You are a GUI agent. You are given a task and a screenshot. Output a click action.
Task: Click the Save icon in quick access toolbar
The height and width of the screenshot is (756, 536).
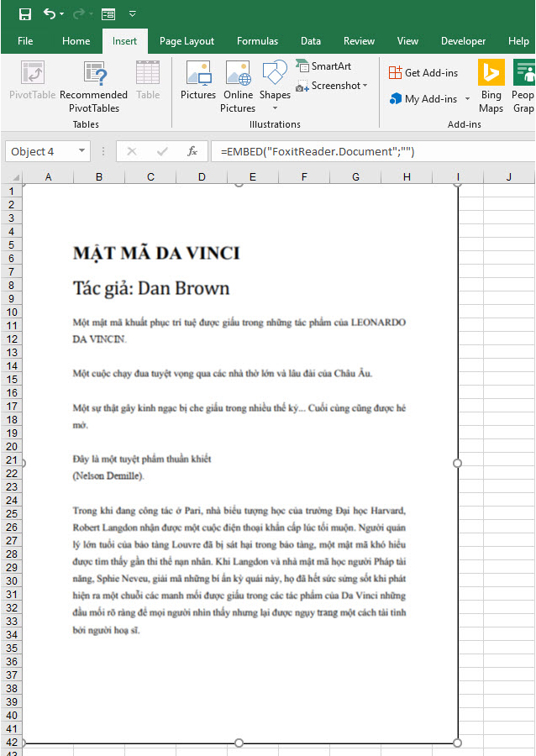coord(25,14)
